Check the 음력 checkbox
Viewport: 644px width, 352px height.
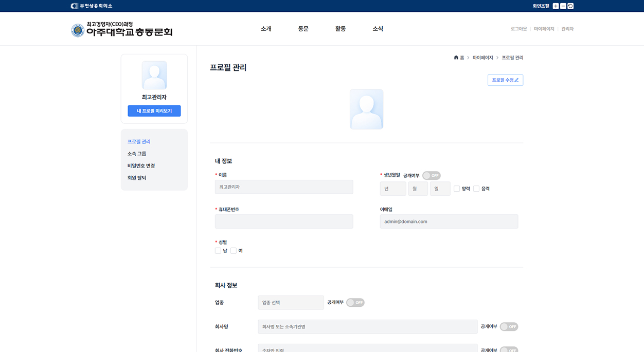[x=476, y=189]
